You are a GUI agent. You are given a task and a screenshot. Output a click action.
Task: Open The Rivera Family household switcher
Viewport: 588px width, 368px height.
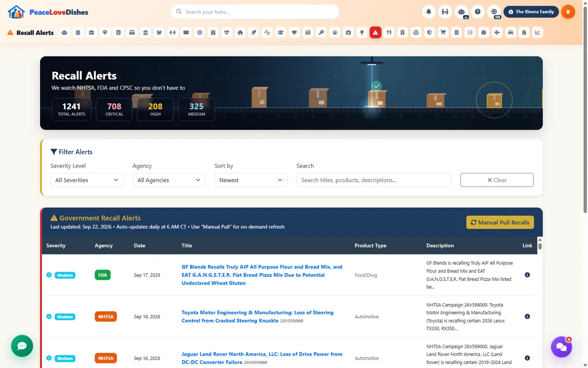tap(531, 12)
